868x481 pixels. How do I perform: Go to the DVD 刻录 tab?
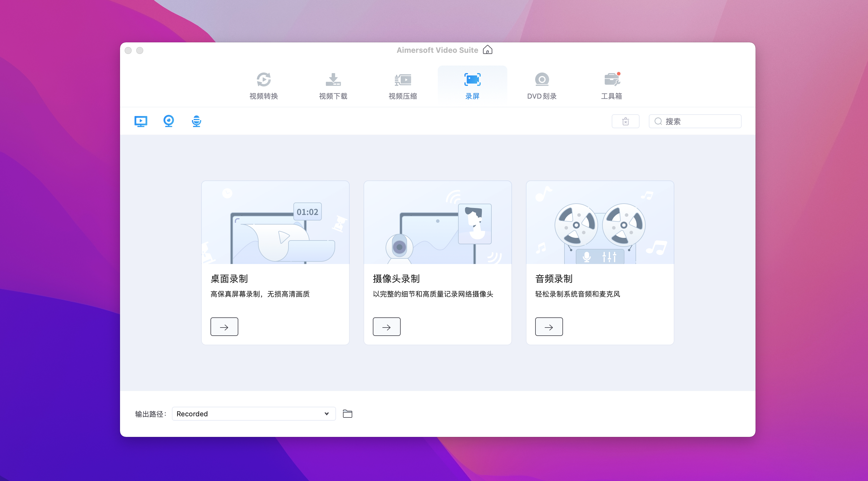(x=542, y=86)
